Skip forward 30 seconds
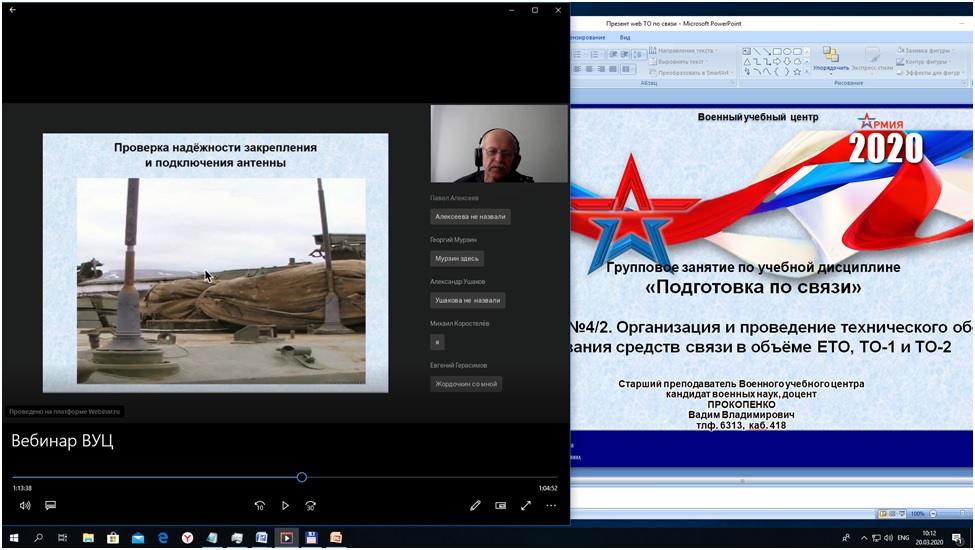975x550 pixels. 310,506
